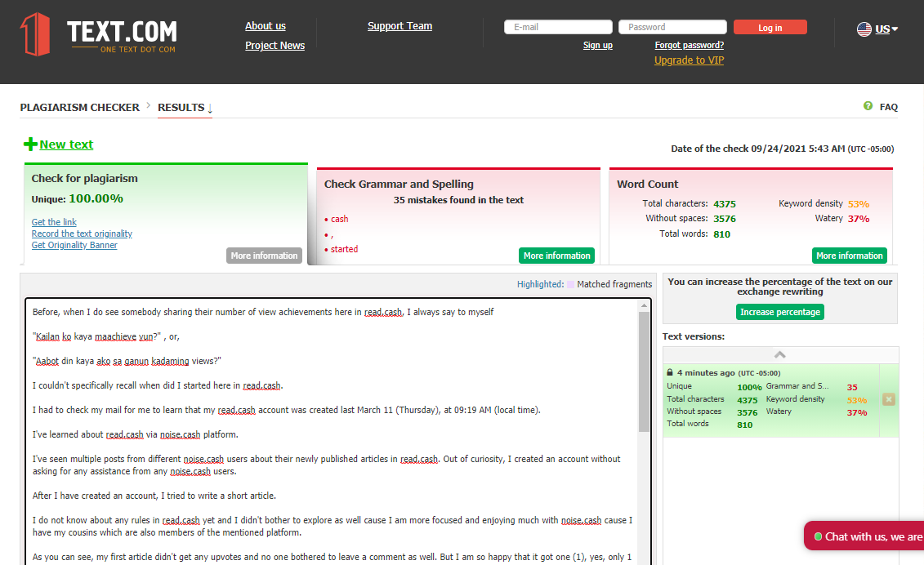Screen dimensions: 924x565
Task: Select the RESULTS tab
Action: tap(185, 108)
